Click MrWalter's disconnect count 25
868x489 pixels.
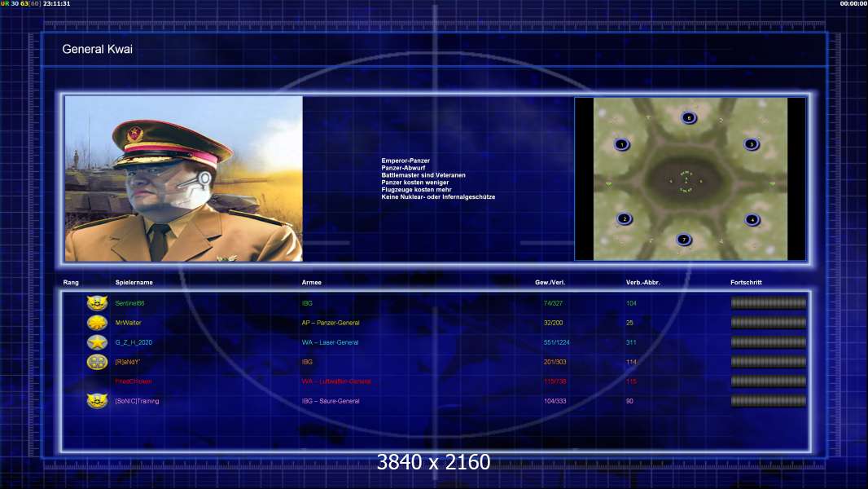[x=629, y=323]
